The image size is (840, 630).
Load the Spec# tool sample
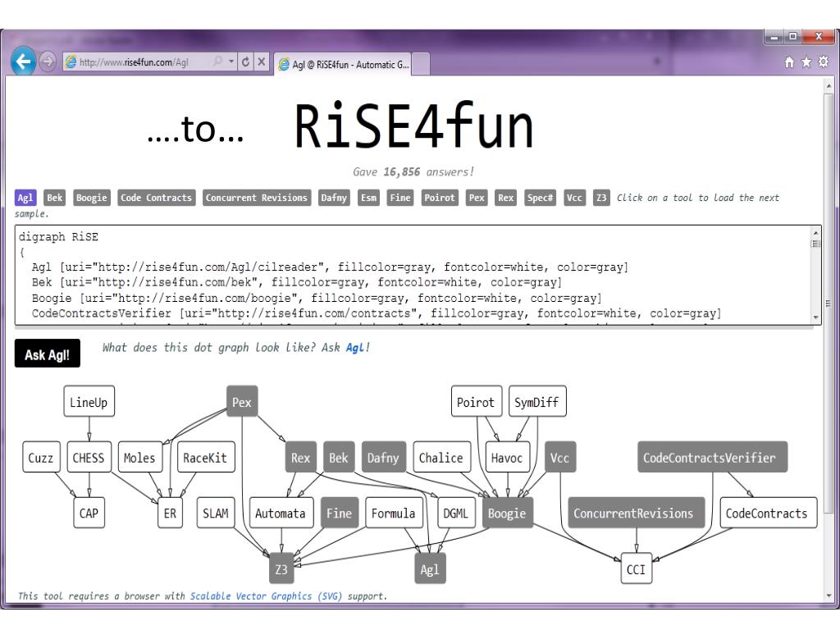click(x=540, y=198)
